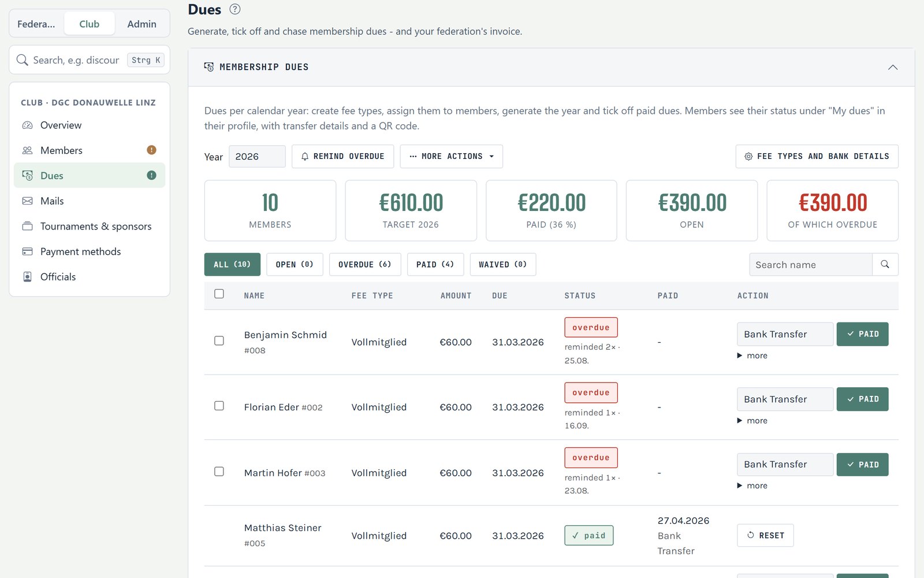Expand 'more' under Martin Hofer's payment method
Screen dimensions: 924x578
coord(752,486)
